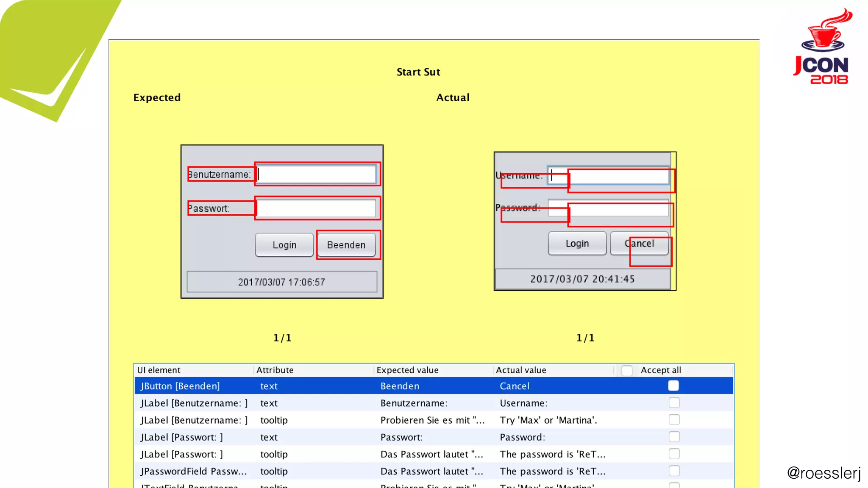
Task: Check the JButton Beenden row checkbox
Action: click(x=673, y=385)
